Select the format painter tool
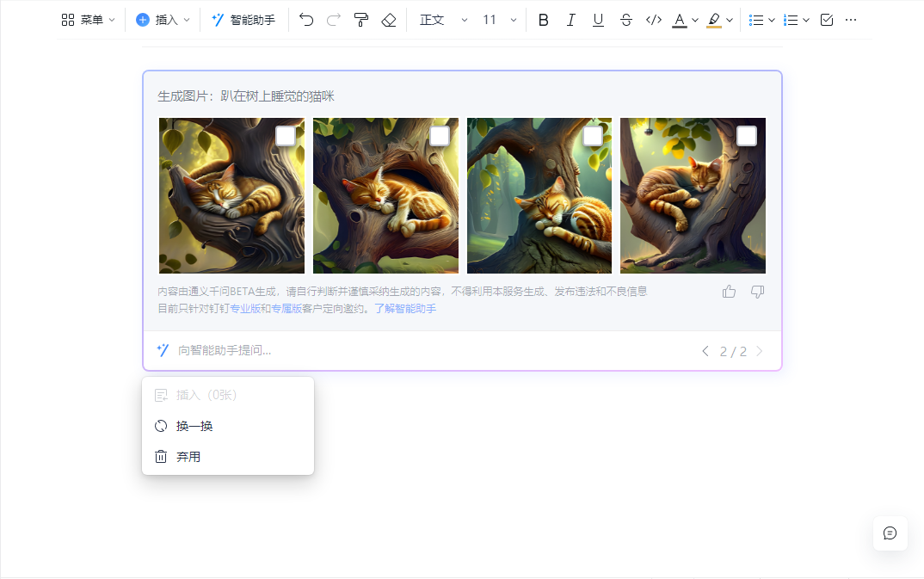Screen dimensions: 924x579 pos(360,19)
